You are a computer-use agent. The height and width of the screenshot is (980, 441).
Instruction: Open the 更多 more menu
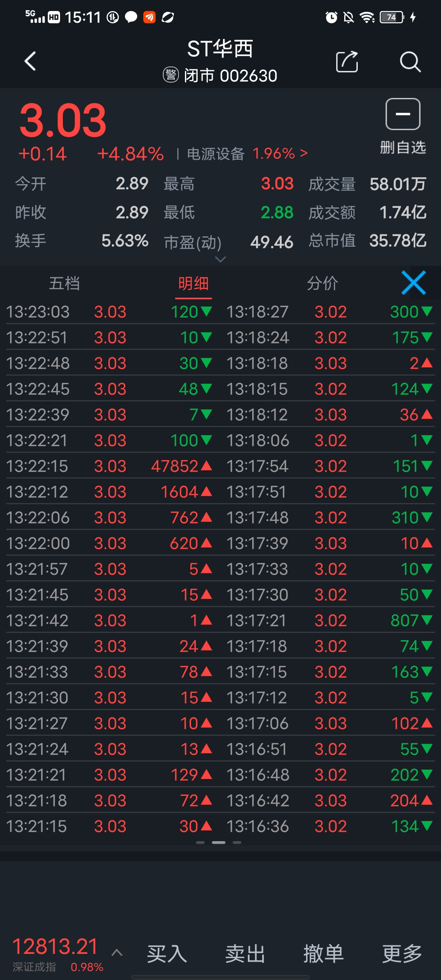tap(402, 954)
